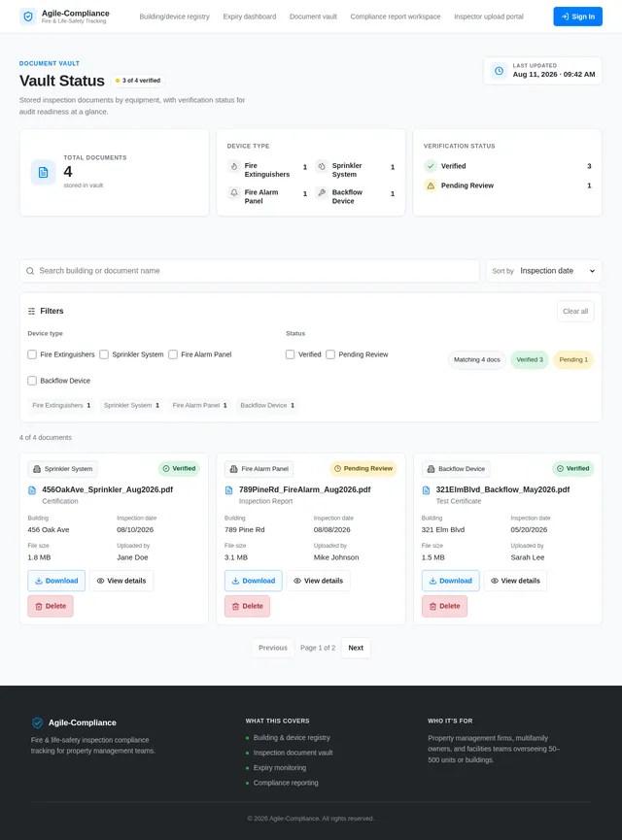Screen dimensions: 622x840
Task: Download 321ElmBlvd_Backflow_May2026.pdf
Action: click(450, 581)
